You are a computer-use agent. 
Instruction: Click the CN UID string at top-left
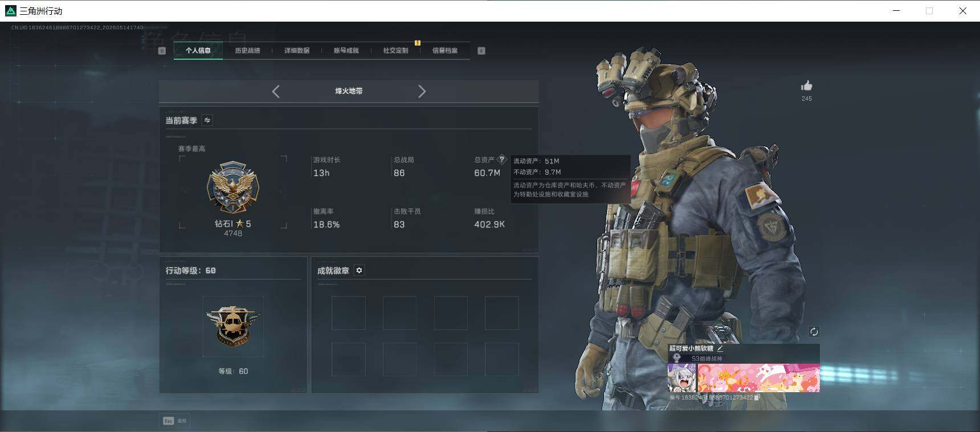(x=77, y=27)
